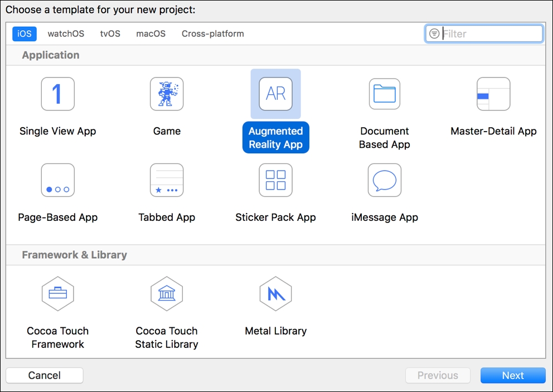553x392 pixels.
Task: Click the "Augmented Reality App" label
Action: [276, 138]
